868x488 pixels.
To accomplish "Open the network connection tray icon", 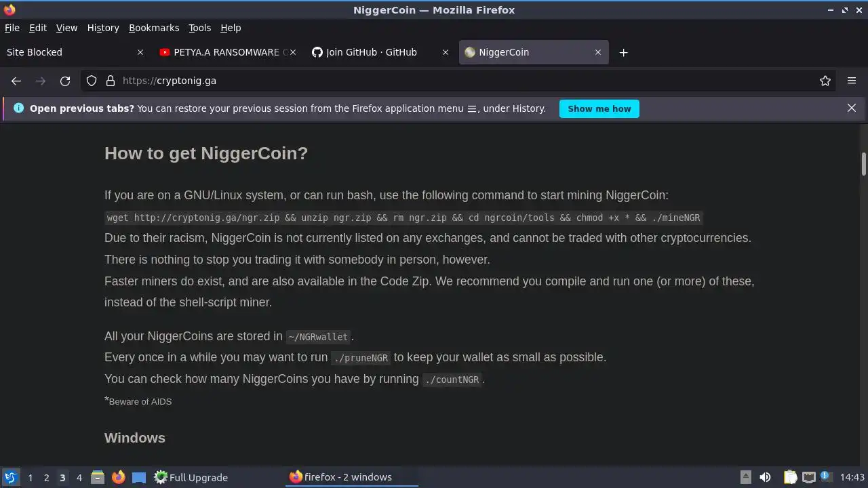I will pyautogui.click(x=808, y=477).
